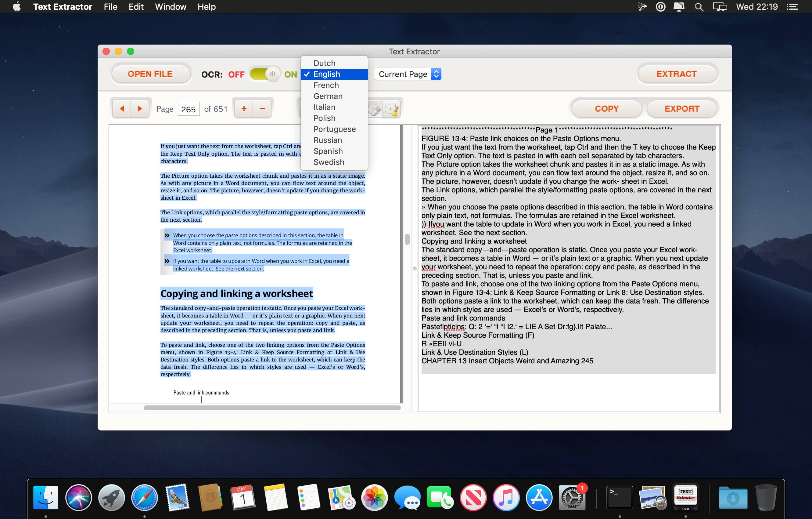Open Preview from the Dock

click(x=652, y=497)
